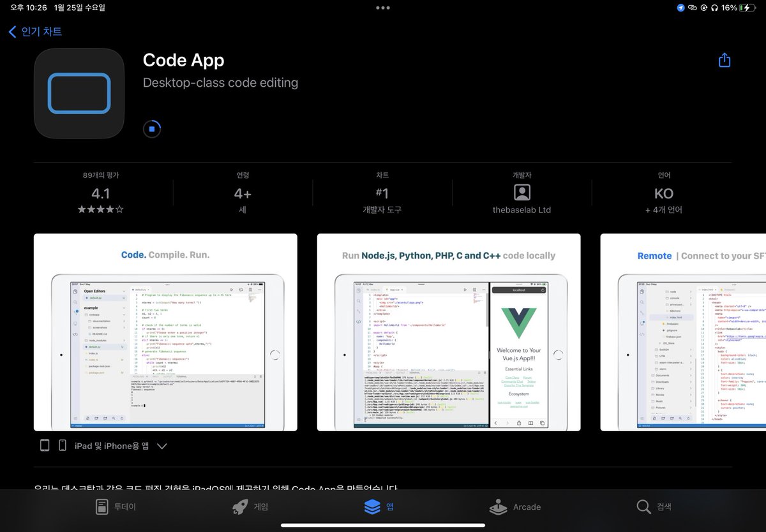Open the Code. Compile. Run. screenshot

coord(165,332)
